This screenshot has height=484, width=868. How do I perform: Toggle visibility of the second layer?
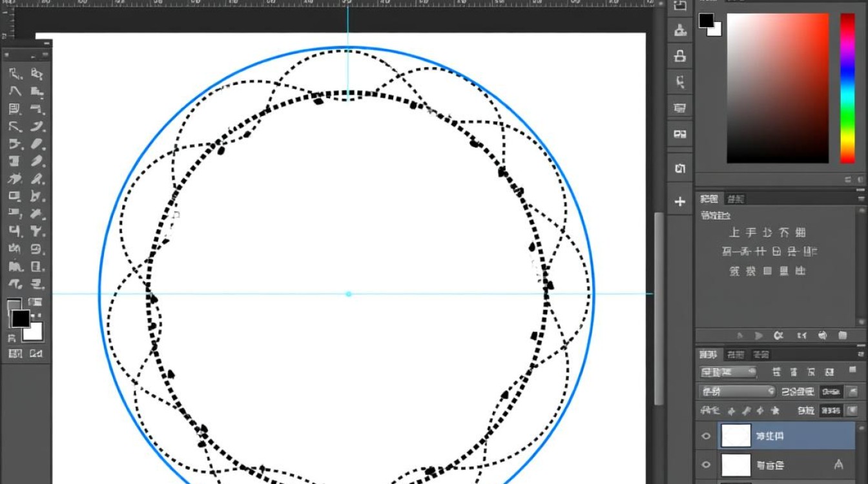pyautogui.click(x=705, y=465)
